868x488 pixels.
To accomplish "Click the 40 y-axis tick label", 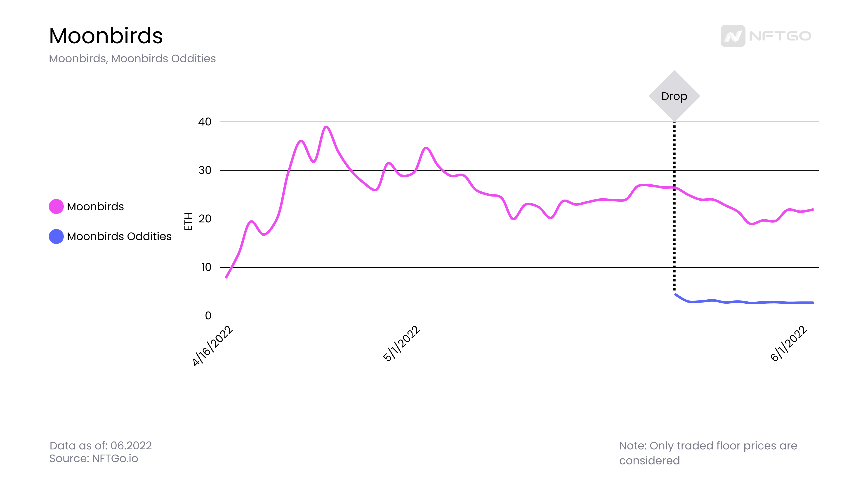I will 205,122.
